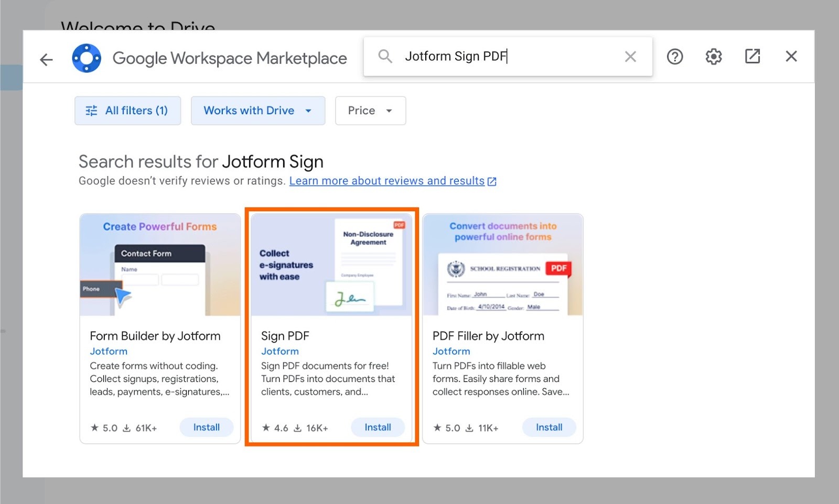This screenshot has width=839, height=504.
Task: Select the Google Workspace Marketplace logo
Action: [87, 58]
